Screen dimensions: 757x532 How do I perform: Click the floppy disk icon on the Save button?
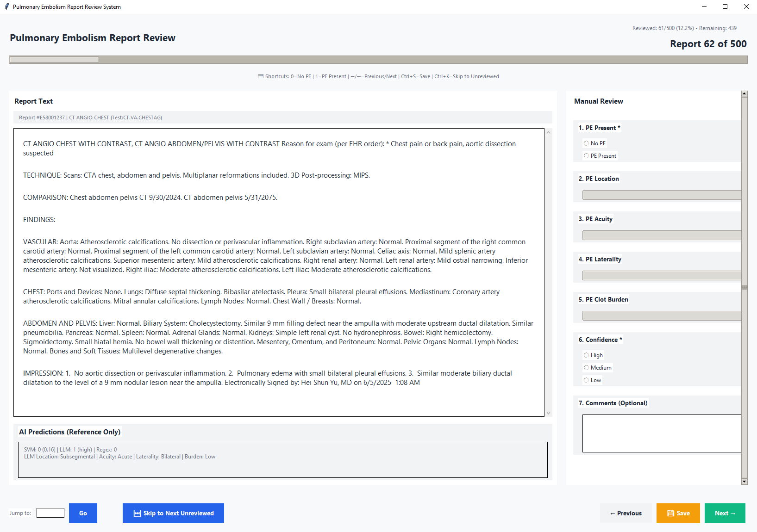[670, 513]
